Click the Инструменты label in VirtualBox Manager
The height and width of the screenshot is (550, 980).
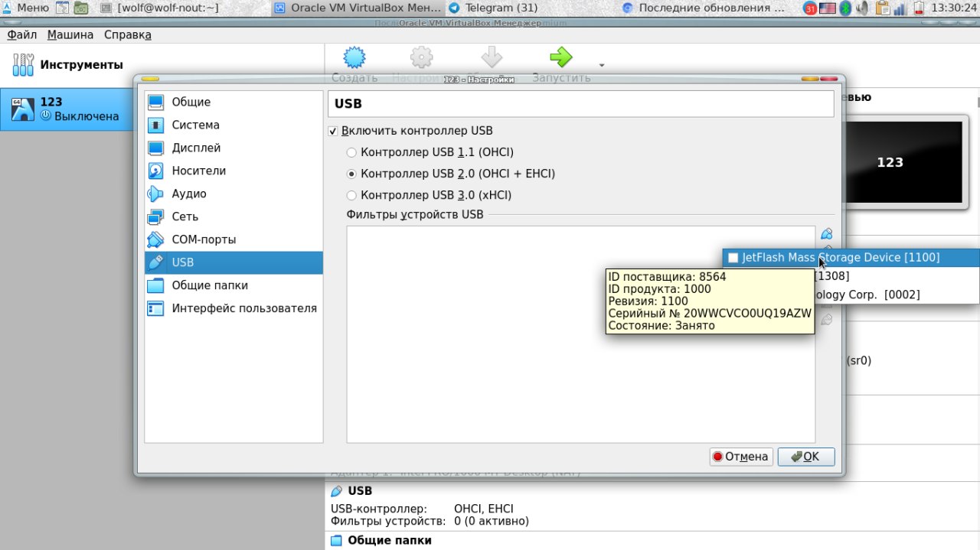click(81, 65)
